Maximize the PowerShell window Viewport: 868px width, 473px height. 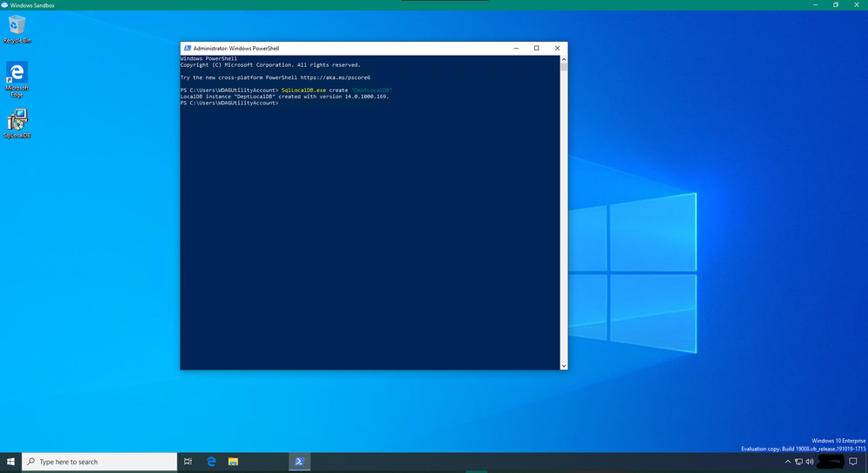pos(536,48)
